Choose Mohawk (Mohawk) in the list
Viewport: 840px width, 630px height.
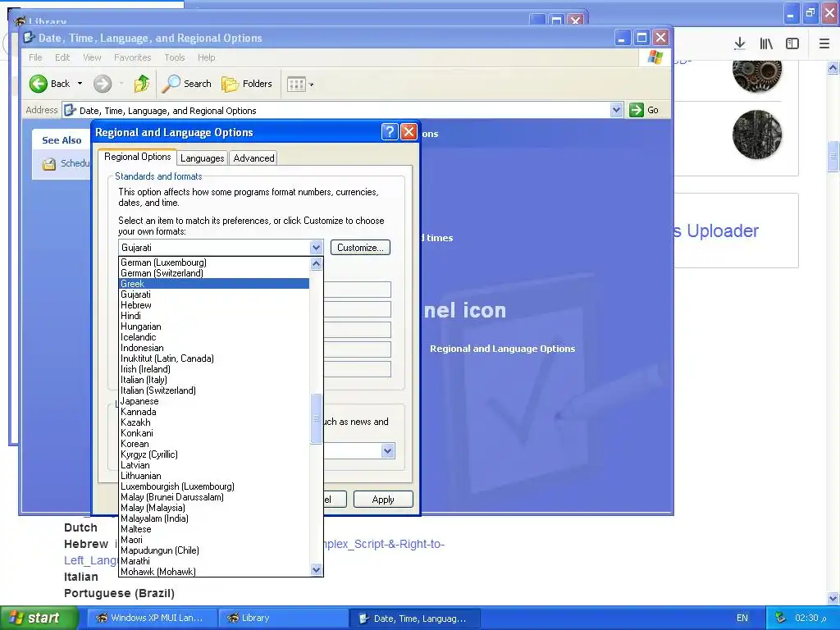[x=214, y=572]
